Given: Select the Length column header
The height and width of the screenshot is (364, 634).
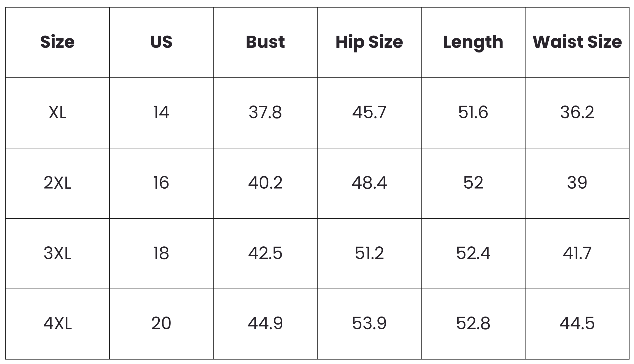Looking at the screenshot, I should coord(473,42).
